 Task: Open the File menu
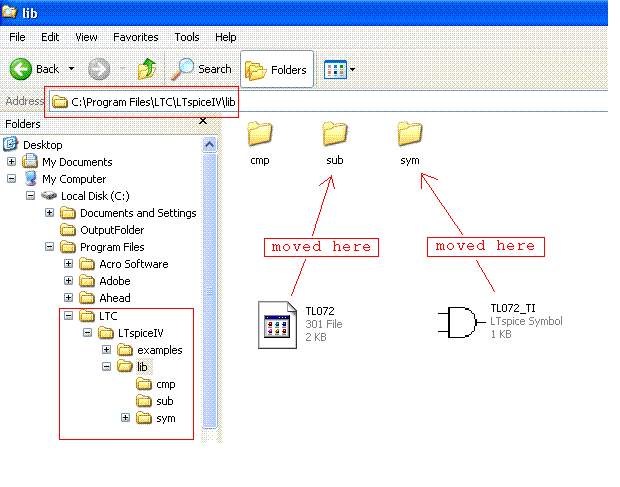click(17, 37)
